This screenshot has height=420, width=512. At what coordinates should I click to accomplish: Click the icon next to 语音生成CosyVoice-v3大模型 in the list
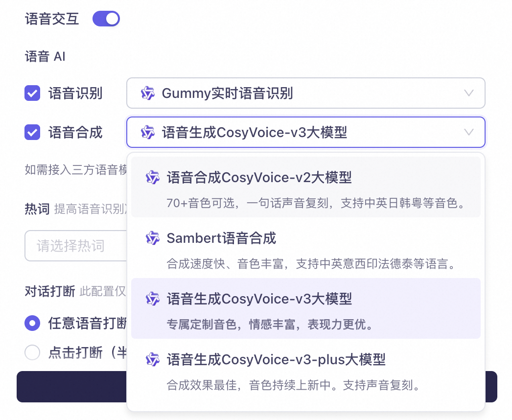point(153,299)
